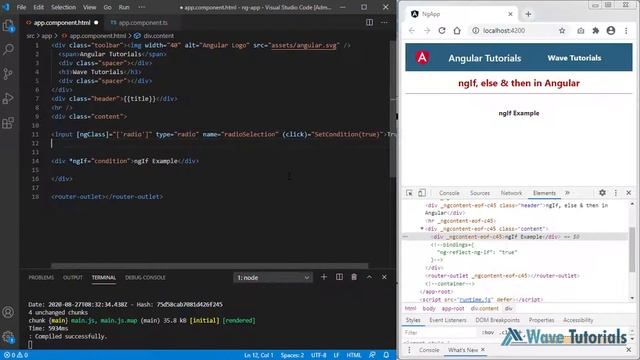Create a new terminal with plus icon
640x360 pixels.
pos(324,277)
